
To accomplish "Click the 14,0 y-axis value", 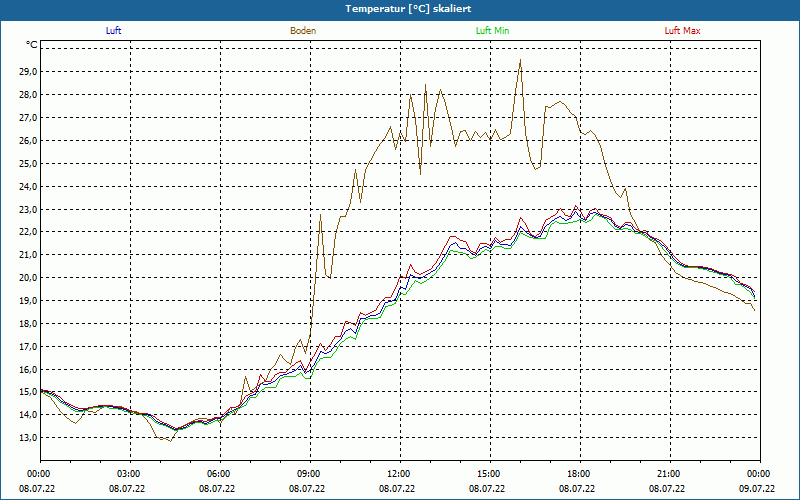I will [28, 415].
